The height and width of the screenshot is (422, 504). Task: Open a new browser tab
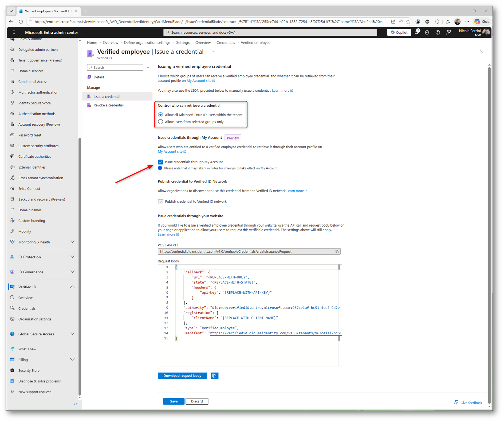point(86,11)
